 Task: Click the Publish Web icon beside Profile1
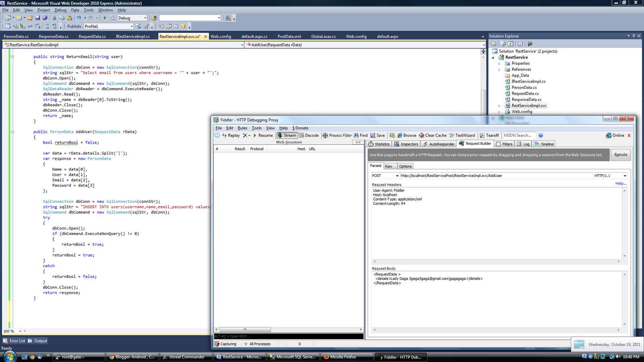pyautogui.click(x=138, y=26)
